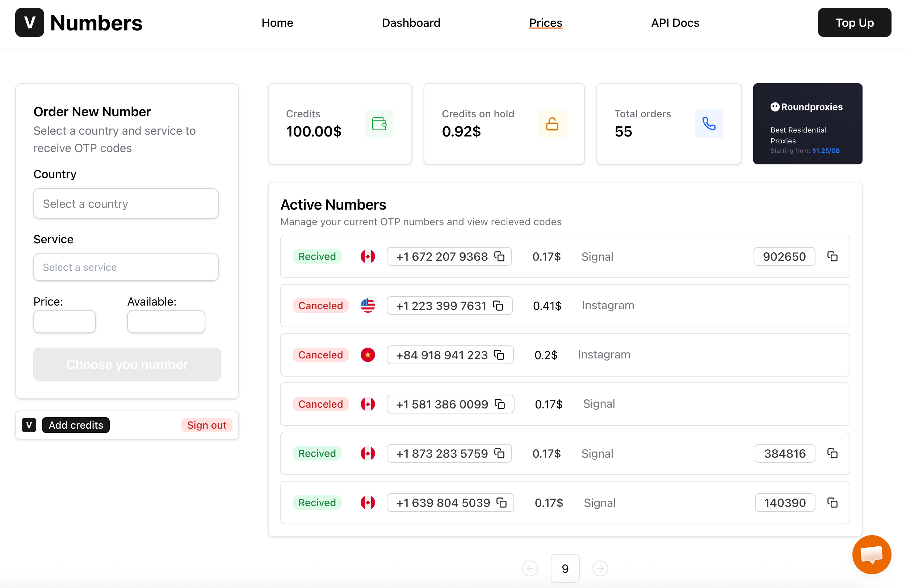Image resolution: width=906 pixels, height=588 pixels.
Task: Click Canceled badge for +1 581 386 0099
Action: [320, 404]
